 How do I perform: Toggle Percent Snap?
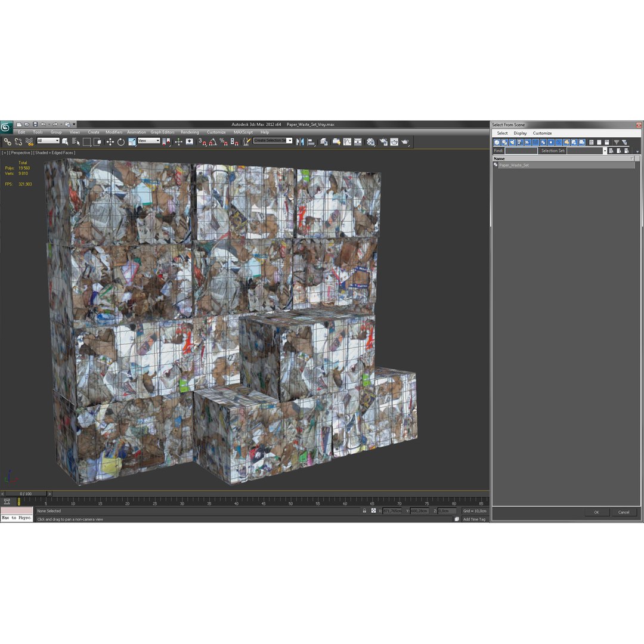pos(224,142)
